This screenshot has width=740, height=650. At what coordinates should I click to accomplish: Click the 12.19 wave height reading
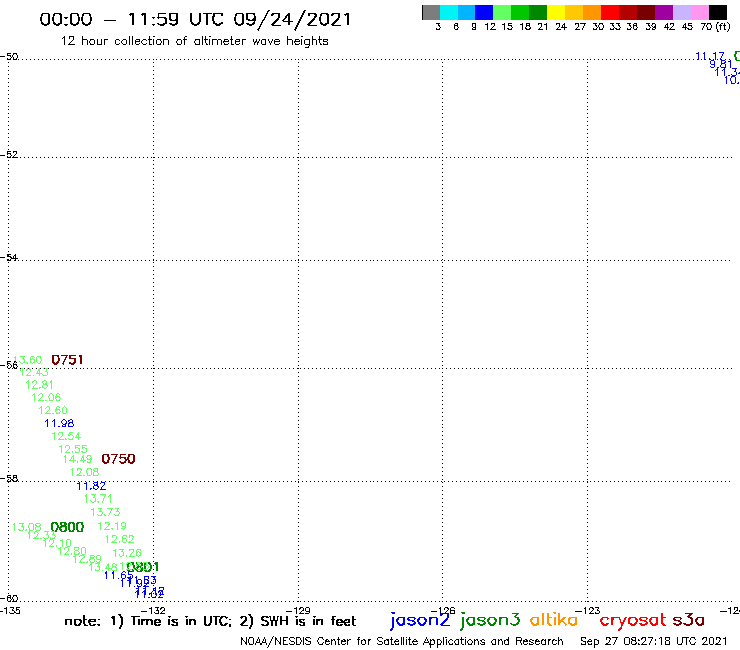coord(112,526)
